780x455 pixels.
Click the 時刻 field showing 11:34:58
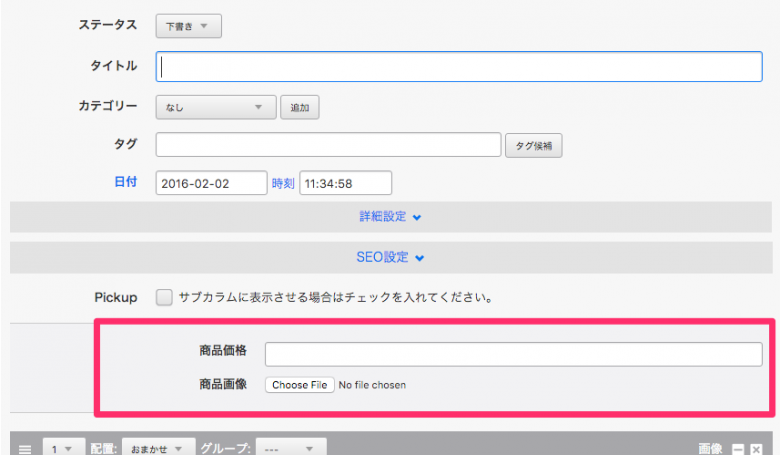(345, 183)
